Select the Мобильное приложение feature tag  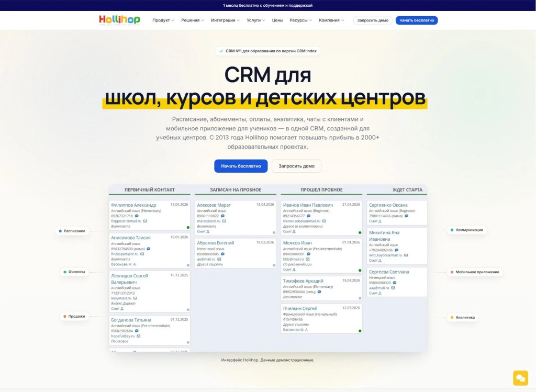[x=475, y=272]
